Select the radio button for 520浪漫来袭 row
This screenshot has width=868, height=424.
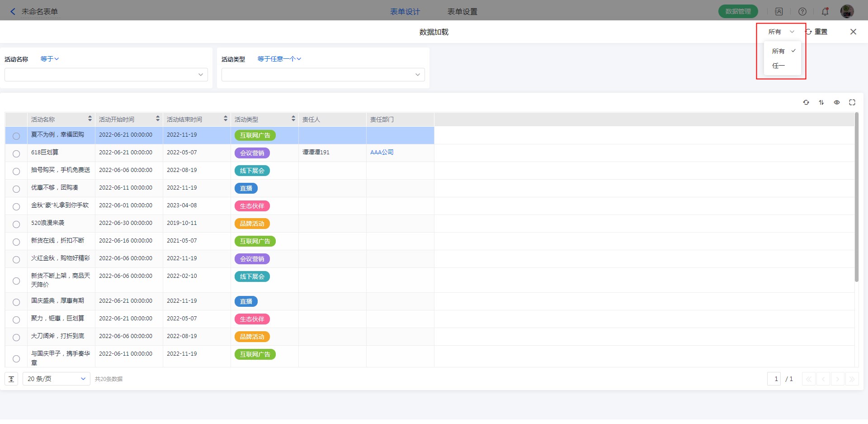coord(16,224)
